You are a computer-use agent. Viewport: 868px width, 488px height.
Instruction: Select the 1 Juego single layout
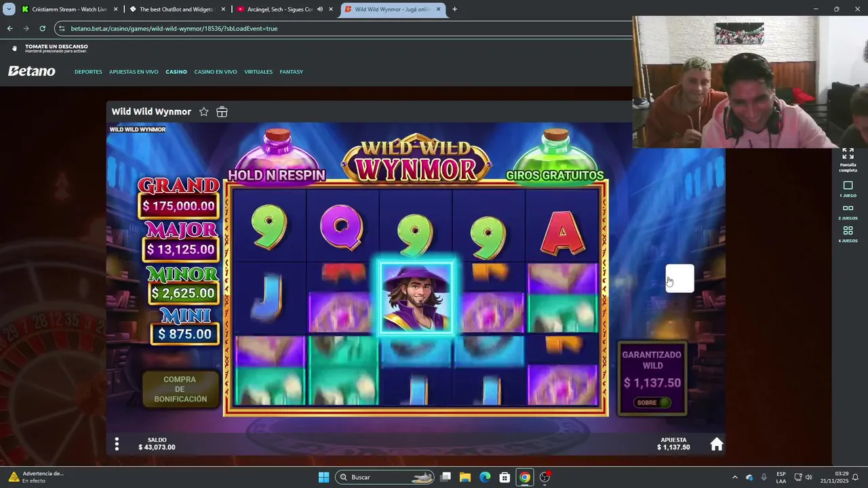tap(848, 186)
